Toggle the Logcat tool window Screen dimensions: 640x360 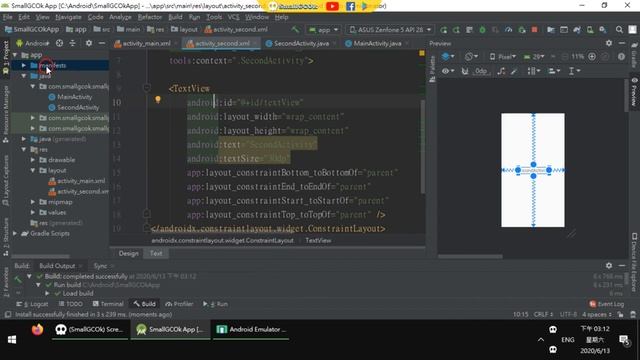tap(33, 304)
